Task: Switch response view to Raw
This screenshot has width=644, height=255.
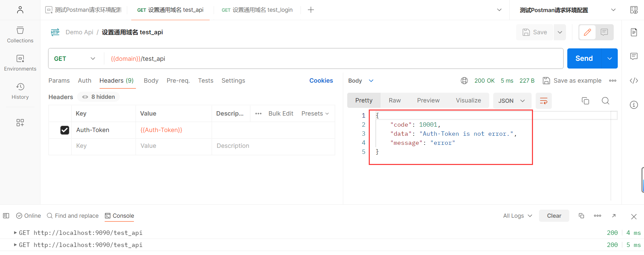Action: (395, 100)
